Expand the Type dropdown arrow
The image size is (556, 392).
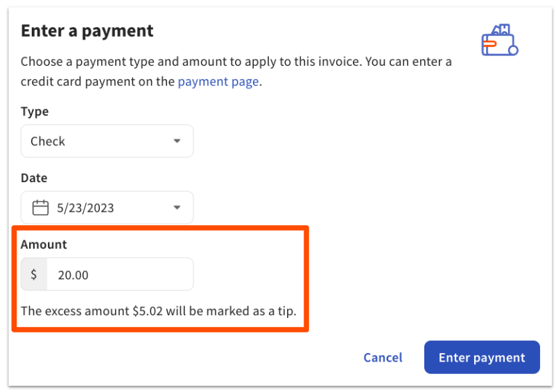[x=177, y=141]
